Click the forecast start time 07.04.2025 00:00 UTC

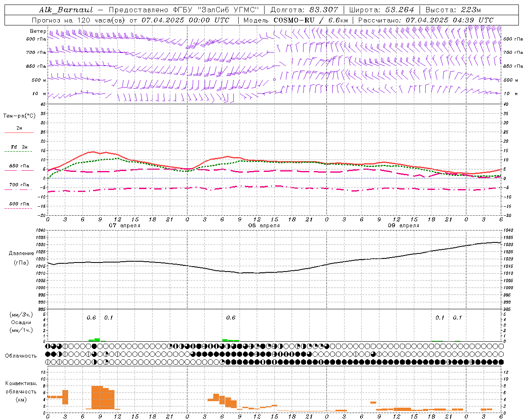tap(185, 20)
